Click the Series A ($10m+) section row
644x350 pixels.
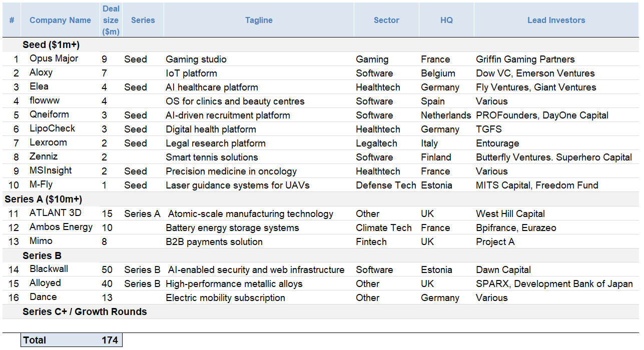[321, 199]
